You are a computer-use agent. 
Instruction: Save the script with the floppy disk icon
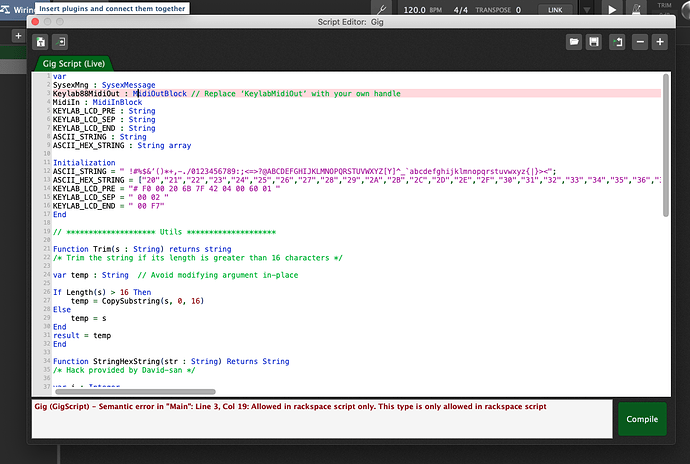pyautogui.click(x=594, y=42)
